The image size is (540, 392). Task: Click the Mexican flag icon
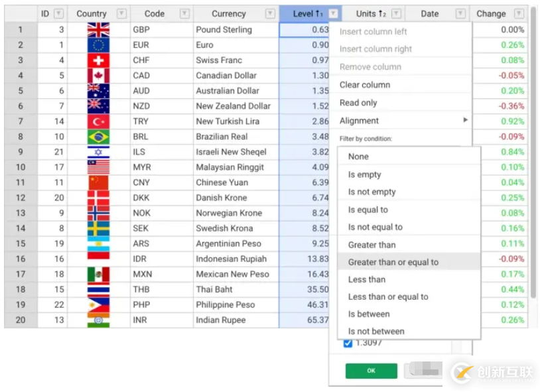point(98,274)
